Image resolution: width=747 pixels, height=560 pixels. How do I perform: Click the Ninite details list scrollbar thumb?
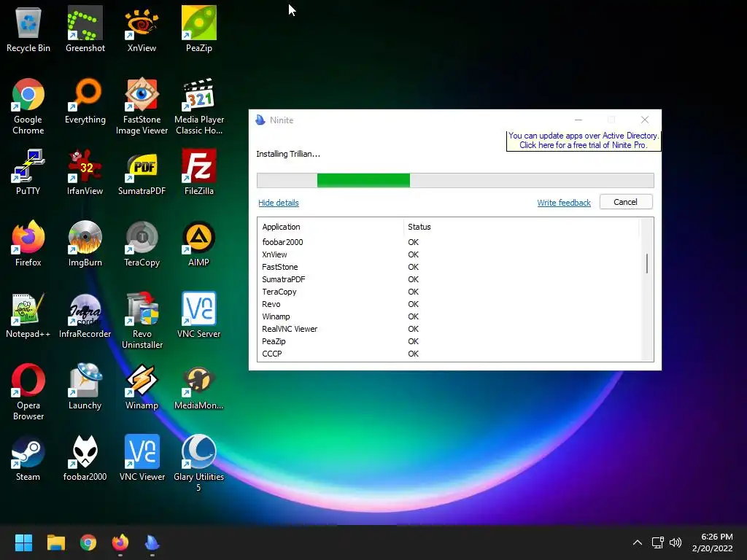pyautogui.click(x=646, y=263)
